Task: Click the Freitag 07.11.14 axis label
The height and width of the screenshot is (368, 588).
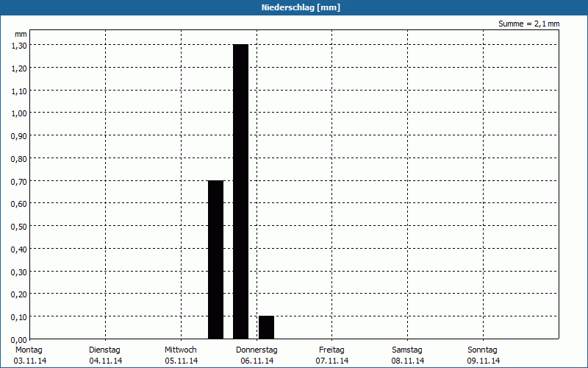Action: pyautogui.click(x=332, y=355)
